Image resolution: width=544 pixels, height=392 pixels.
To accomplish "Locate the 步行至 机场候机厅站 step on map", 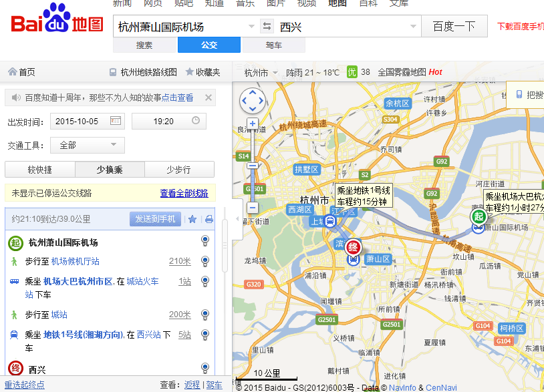I will (x=205, y=261).
